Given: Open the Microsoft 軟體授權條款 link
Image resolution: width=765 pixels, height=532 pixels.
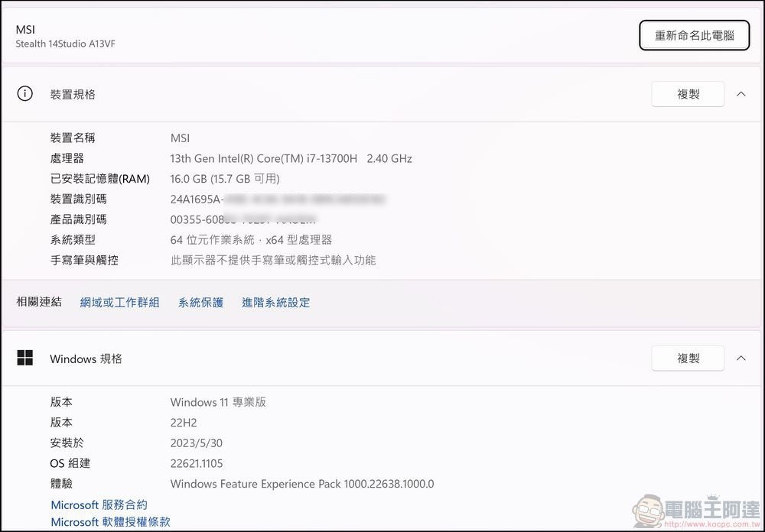Looking at the screenshot, I should (110, 521).
